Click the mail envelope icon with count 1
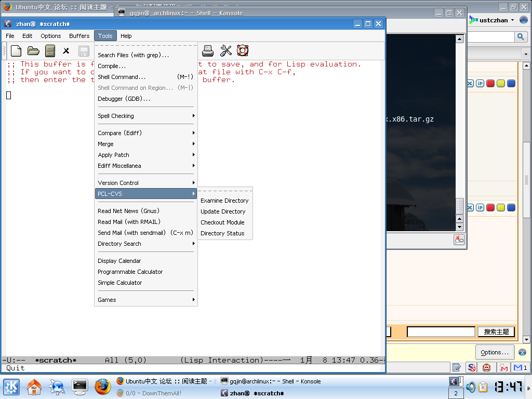 pyautogui.click(x=520, y=367)
